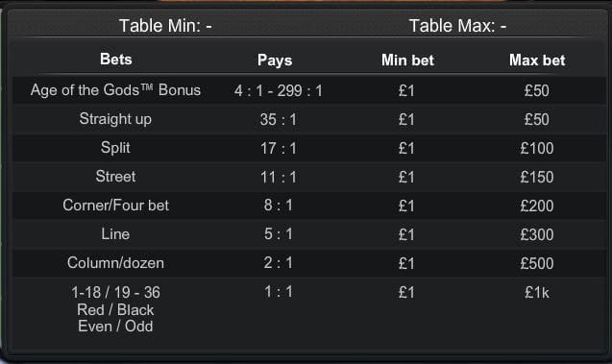Click the Even / Odd text

coord(115,327)
